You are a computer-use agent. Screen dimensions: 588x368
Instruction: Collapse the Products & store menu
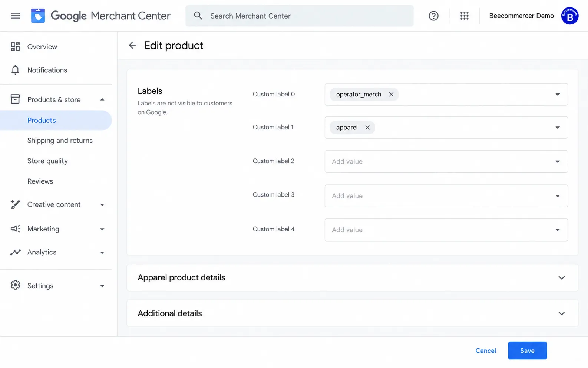click(x=102, y=99)
